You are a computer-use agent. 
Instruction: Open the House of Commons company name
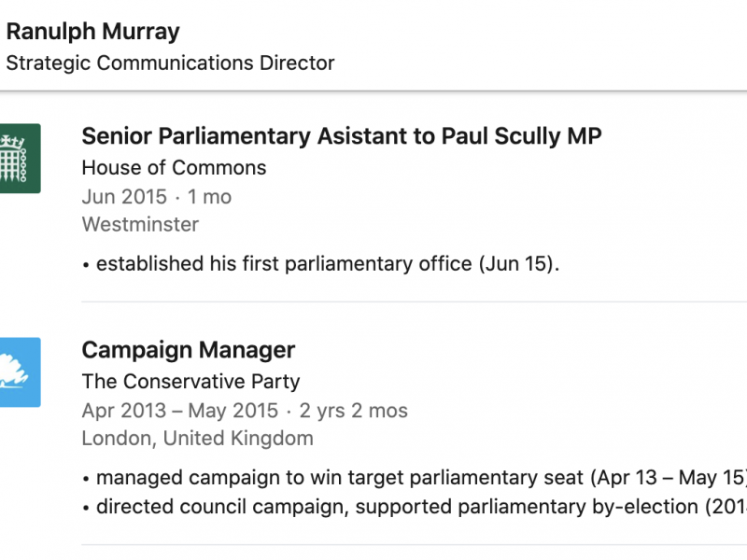(174, 168)
